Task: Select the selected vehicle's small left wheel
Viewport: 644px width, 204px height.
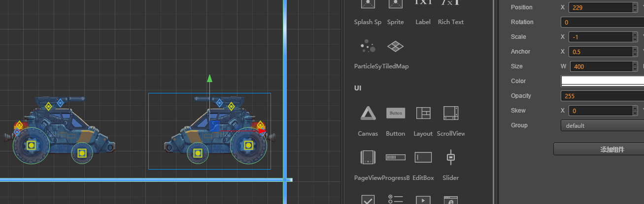Action: click(x=198, y=153)
